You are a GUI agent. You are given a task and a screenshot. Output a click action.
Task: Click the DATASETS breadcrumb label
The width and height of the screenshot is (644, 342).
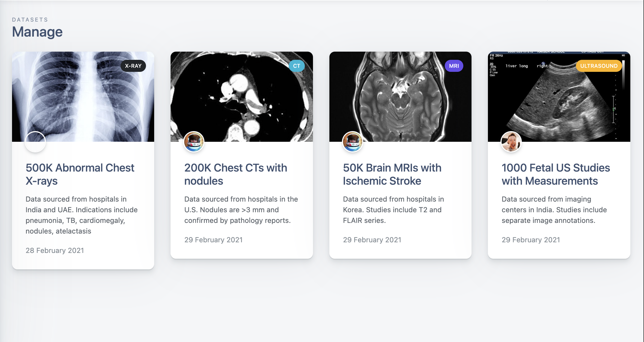[30, 19]
